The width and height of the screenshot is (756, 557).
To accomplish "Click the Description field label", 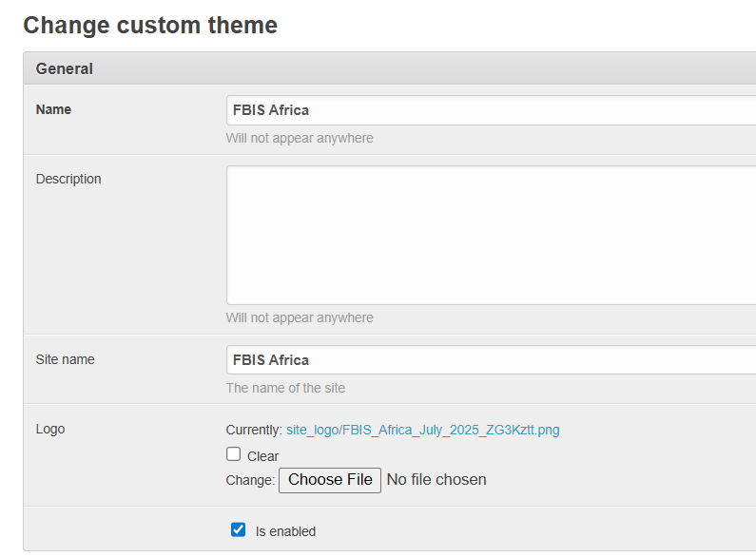I will 68,179.
